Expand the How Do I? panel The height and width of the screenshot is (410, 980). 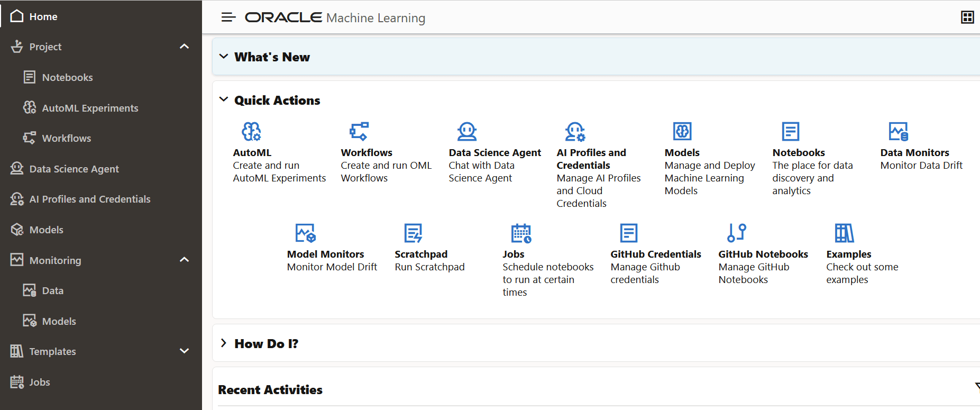coord(224,343)
